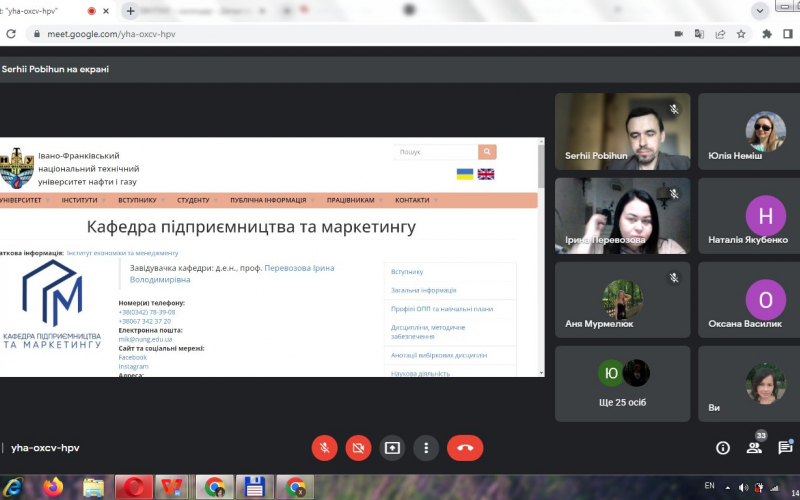Expand the ПУБЛІЧНА ІНФОРМАЦІЯ menu
The width and height of the screenshot is (800, 500).
pyautogui.click(x=272, y=201)
